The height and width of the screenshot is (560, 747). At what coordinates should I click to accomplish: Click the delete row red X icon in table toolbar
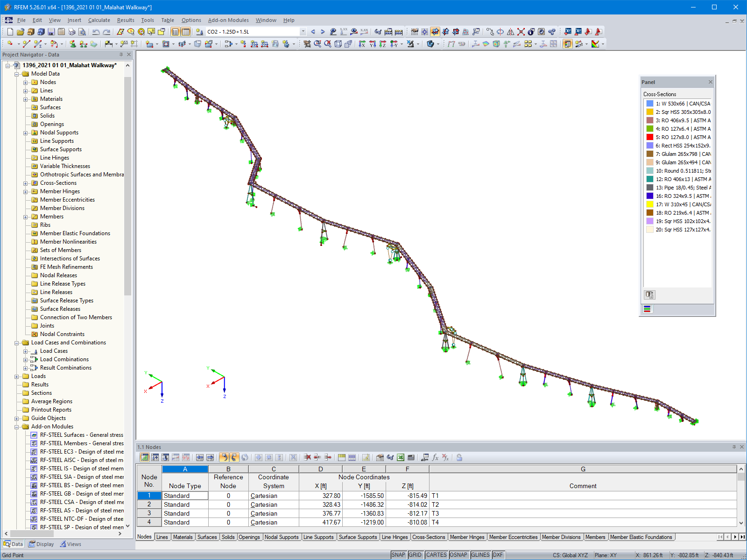tap(307, 457)
